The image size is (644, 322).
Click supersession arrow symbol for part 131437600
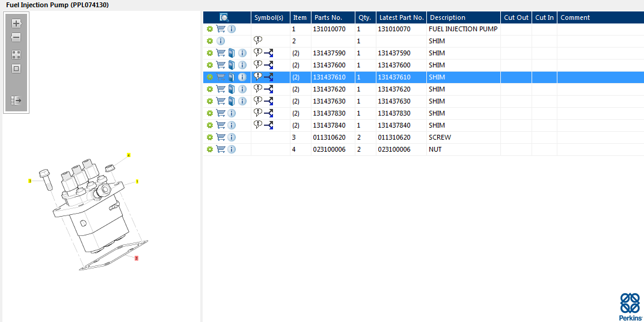(x=269, y=65)
